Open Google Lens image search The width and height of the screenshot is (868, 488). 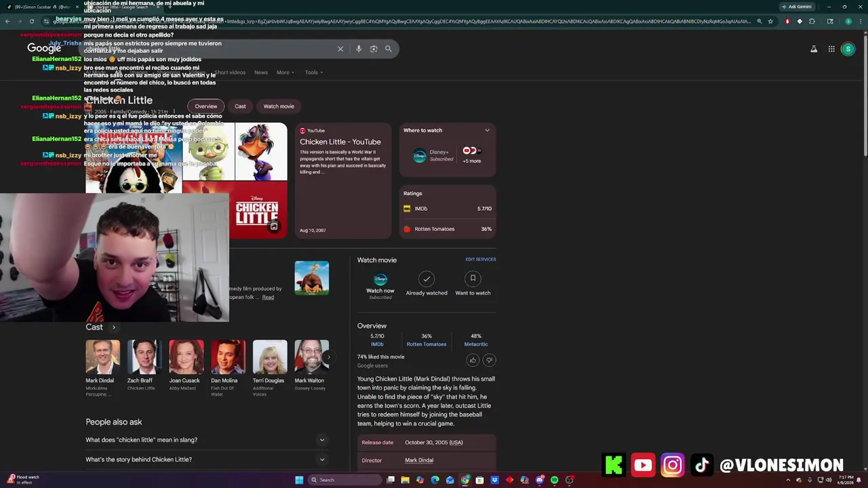374,49
